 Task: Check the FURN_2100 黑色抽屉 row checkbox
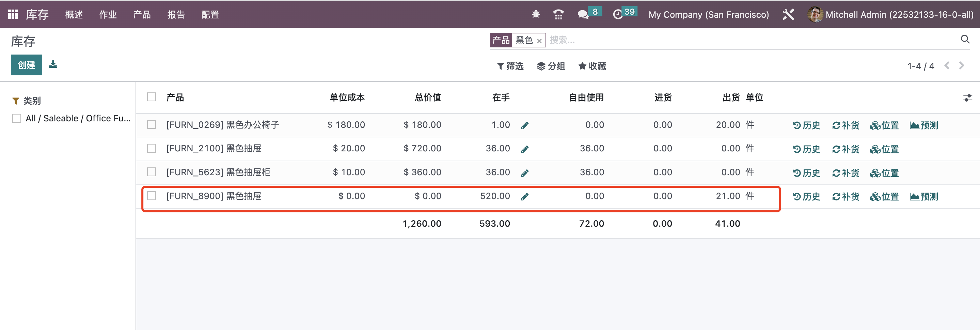coord(152,148)
